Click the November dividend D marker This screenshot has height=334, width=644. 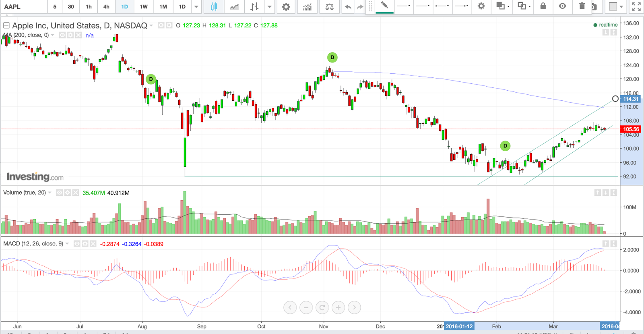tap(332, 57)
